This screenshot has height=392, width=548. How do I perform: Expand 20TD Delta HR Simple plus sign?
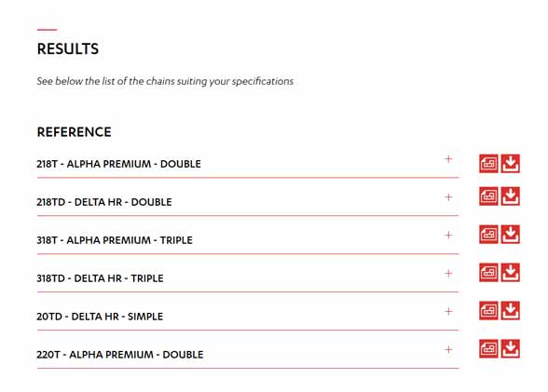[x=448, y=311]
